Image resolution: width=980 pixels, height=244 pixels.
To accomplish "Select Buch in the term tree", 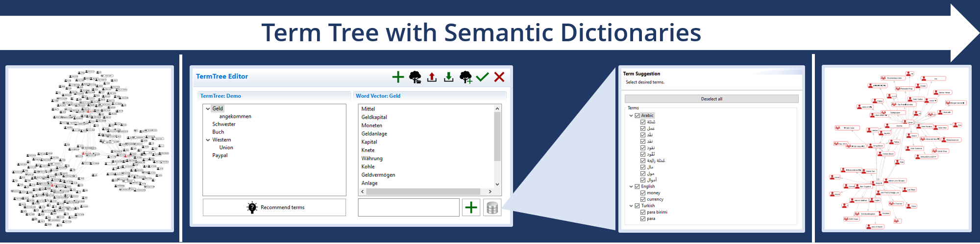I will point(218,132).
